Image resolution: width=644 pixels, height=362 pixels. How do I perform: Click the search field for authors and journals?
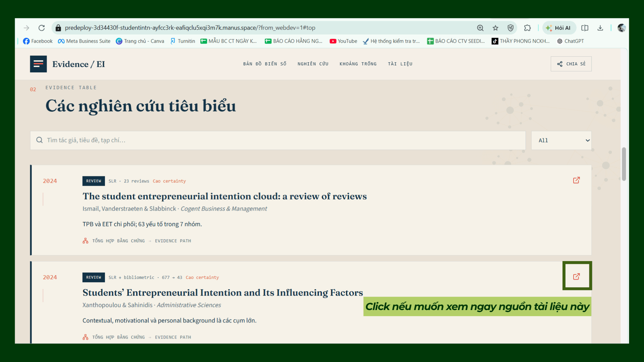(x=278, y=140)
